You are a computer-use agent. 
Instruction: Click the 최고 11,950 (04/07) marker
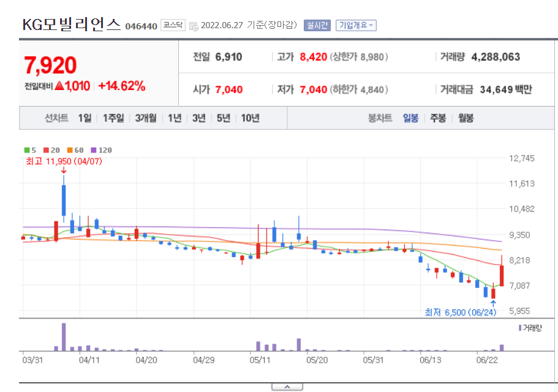tap(64, 162)
